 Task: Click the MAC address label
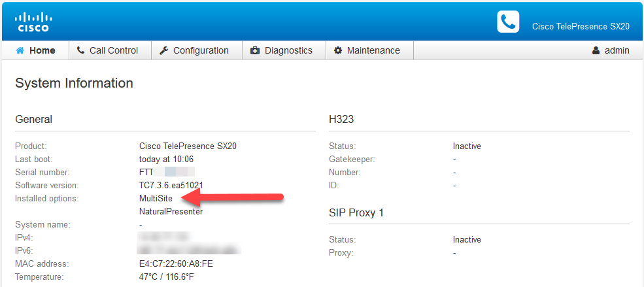click(42, 263)
